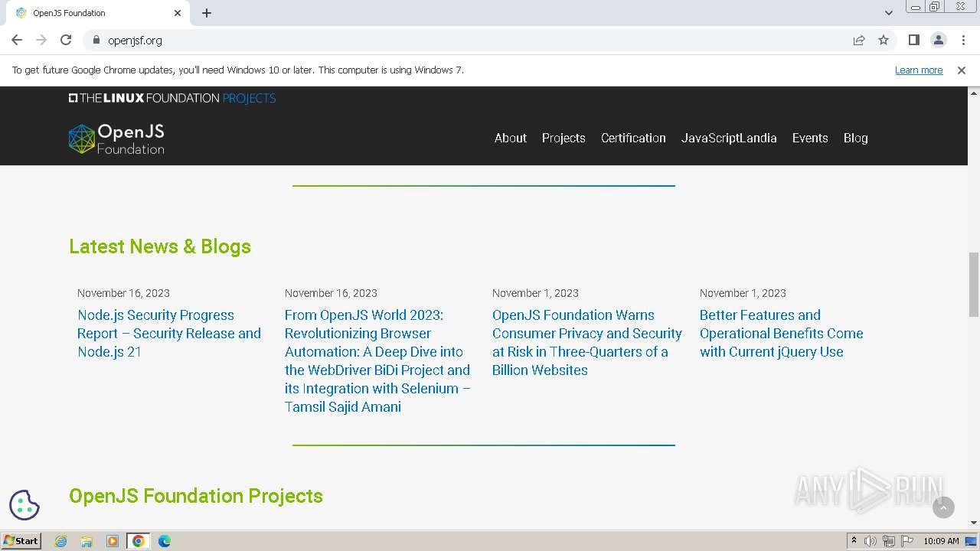Open the Node.js Security Progress Report article
The width and height of the screenshot is (980, 551).
click(x=169, y=334)
